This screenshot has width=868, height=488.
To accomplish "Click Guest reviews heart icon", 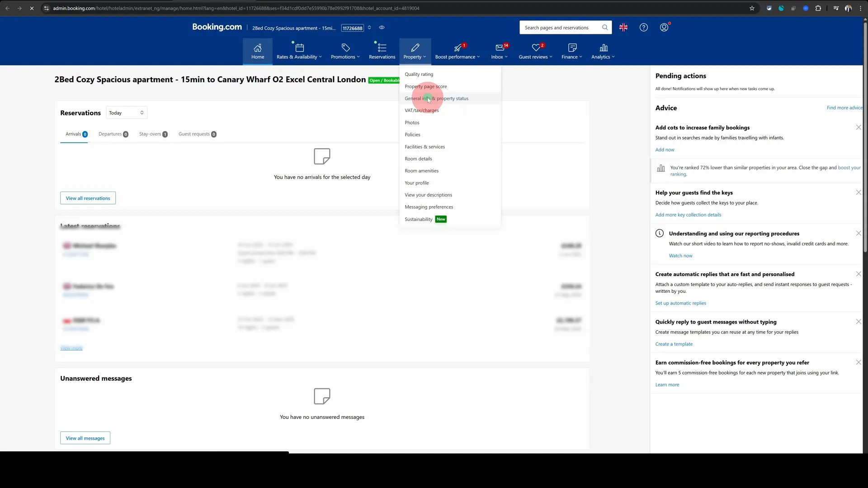I will (x=536, y=48).
